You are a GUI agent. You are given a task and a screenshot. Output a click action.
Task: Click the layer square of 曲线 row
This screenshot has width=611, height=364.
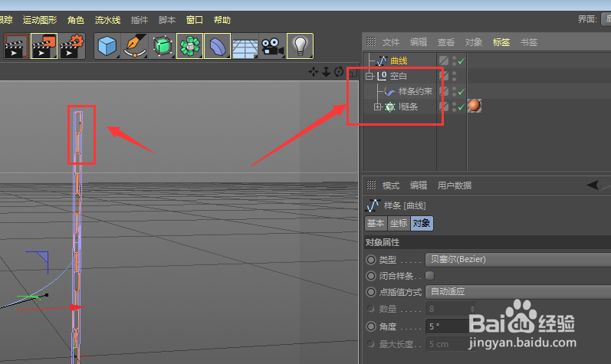[x=443, y=61]
